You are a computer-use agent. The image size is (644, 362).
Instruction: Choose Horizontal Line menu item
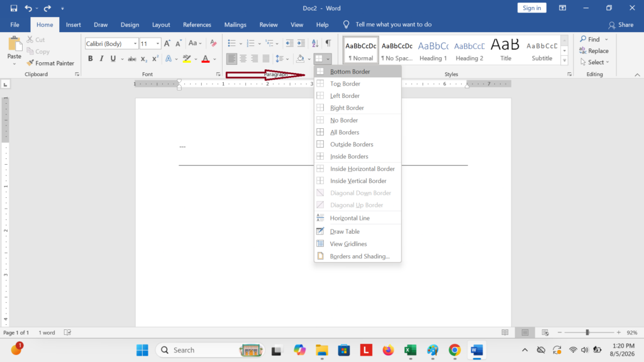(357, 218)
